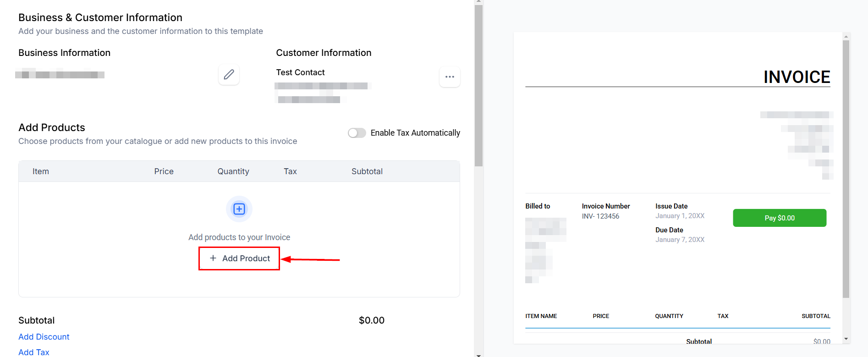The height and width of the screenshot is (357, 868).
Task: Click Billed to label in preview
Action: tap(538, 206)
